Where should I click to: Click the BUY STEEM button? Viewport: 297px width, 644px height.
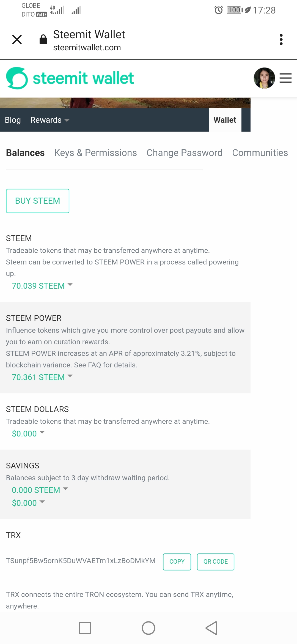38,201
